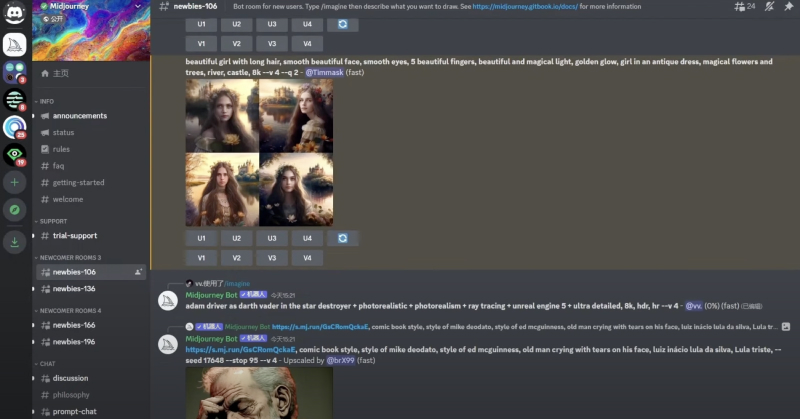Click the Add a Server plus icon
The height and width of the screenshot is (420, 800).
click(15, 183)
